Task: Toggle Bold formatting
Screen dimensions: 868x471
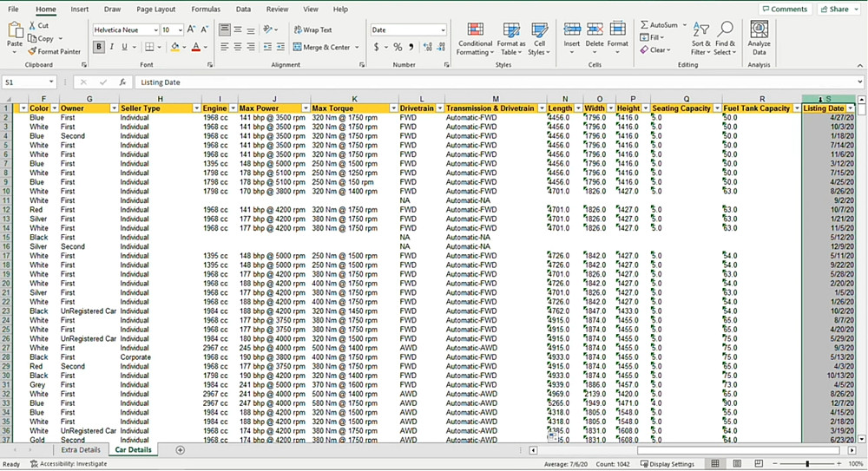Action: click(100, 47)
